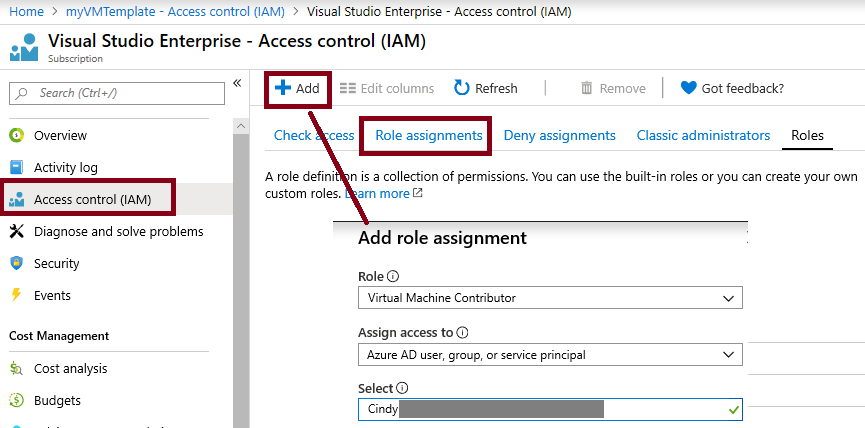This screenshot has height=428, width=865.
Task: Switch to the Roles tab
Action: point(807,135)
